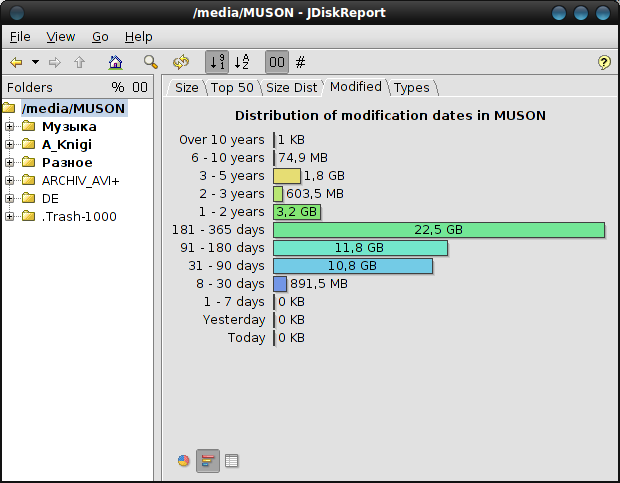Click the 3,2 GB bar for 1-2 years
The height and width of the screenshot is (483, 620).
297,212
